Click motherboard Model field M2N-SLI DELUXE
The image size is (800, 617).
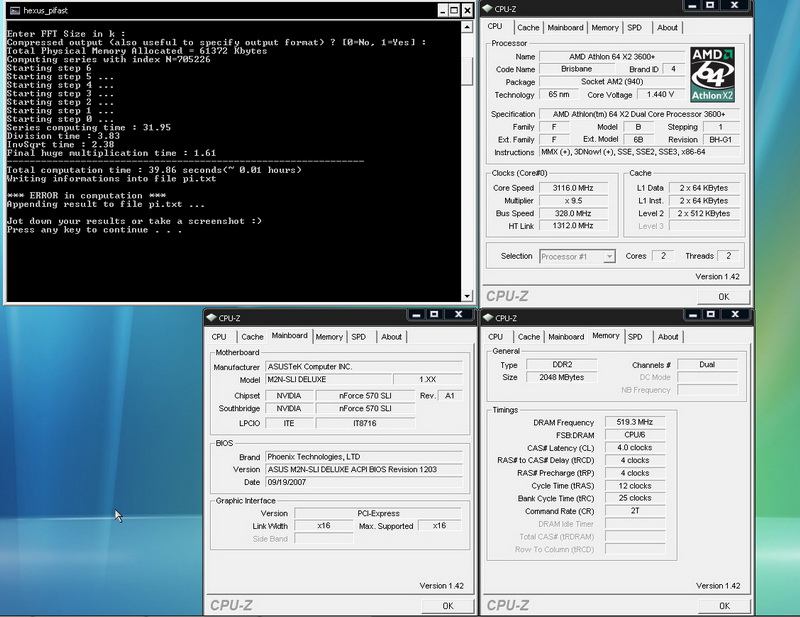[329, 379]
